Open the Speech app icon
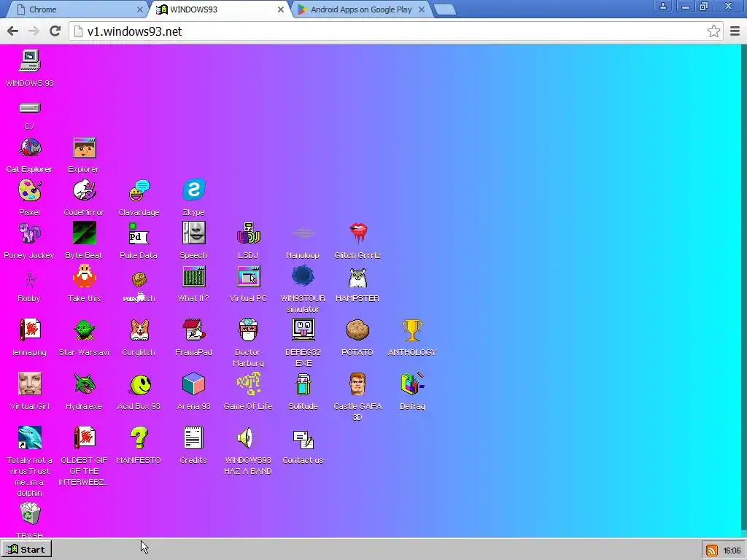Viewport: 747px width, 560px height. click(x=193, y=233)
